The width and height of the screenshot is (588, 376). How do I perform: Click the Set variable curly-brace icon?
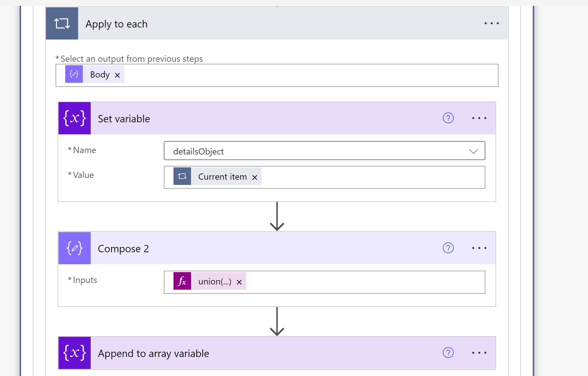point(75,118)
